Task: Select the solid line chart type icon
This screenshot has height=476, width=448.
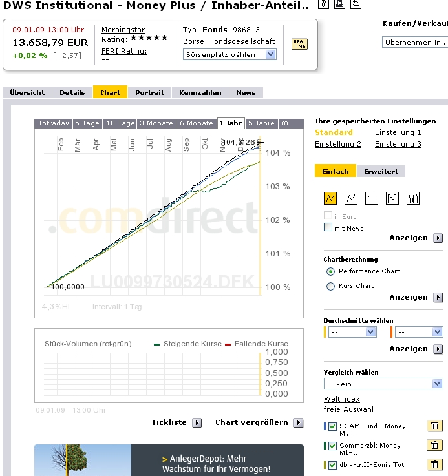Action: pos(330,198)
